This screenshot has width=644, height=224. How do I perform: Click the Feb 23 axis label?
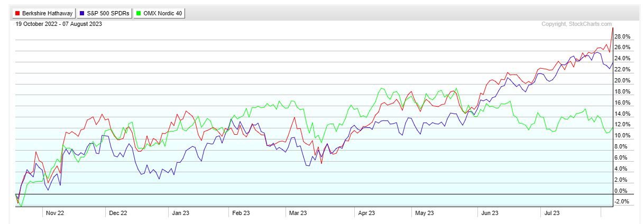point(241,213)
